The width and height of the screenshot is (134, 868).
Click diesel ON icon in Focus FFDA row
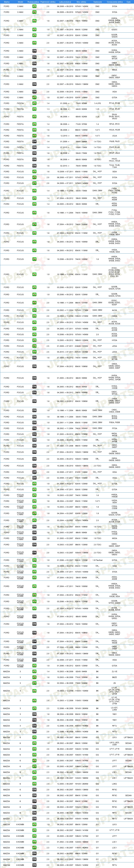(x=34, y=428)
